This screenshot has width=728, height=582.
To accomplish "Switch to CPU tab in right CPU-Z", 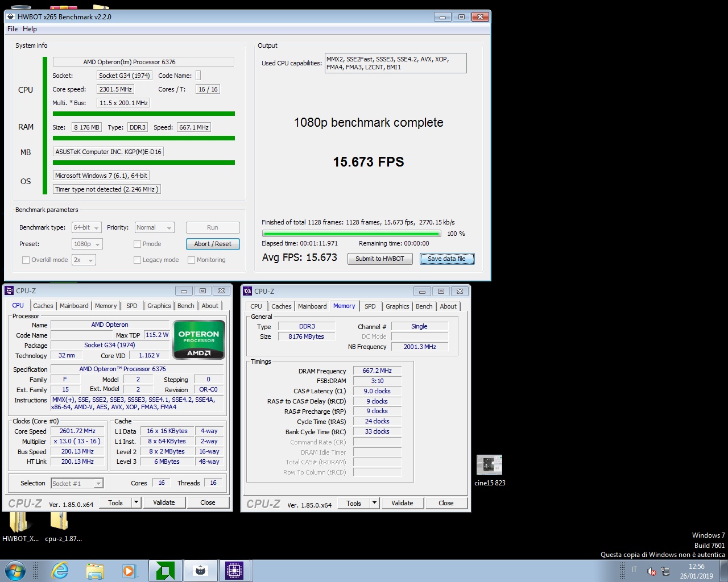I will tap(256, 306).
